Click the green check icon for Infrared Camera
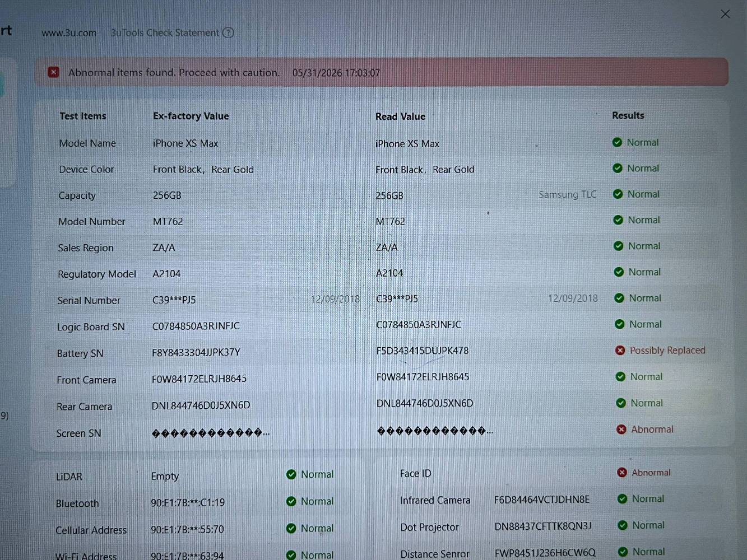Image resolution: width=747 pixels, height=560 pixels. tap(622, 498)
